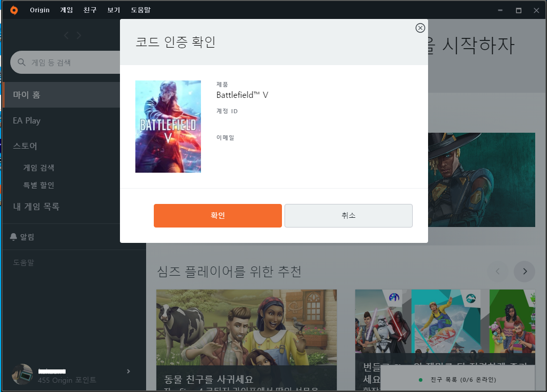Show previous recommendations with left chevron

tap(498, 272)
